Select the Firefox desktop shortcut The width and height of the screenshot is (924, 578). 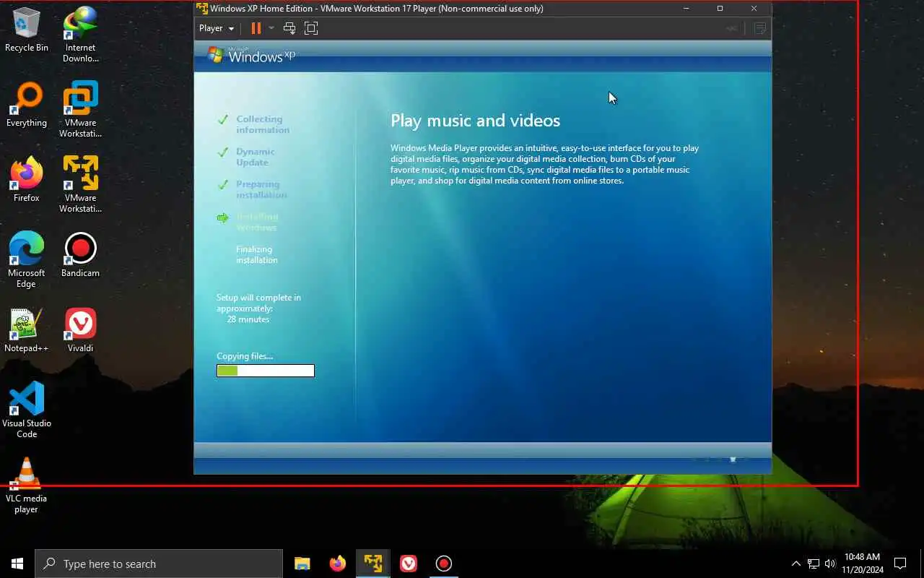pyautogui.click(x=27, y=179)
